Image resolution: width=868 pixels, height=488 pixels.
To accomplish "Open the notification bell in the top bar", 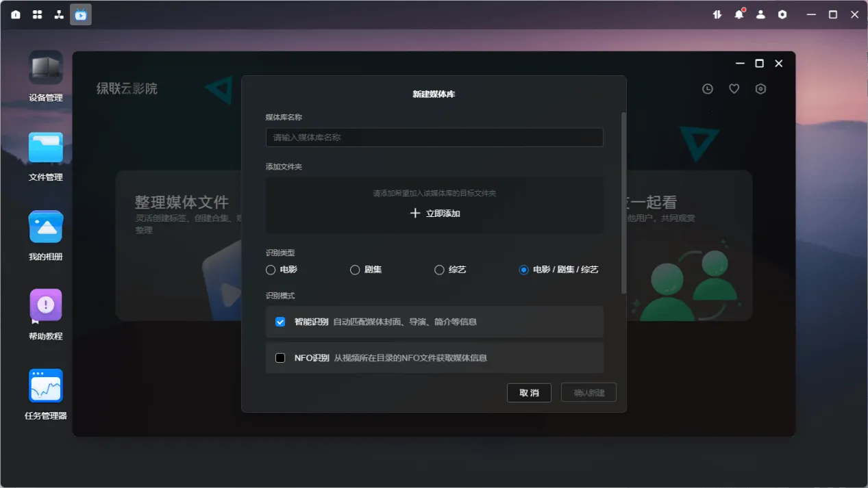I will pos(739,14).
